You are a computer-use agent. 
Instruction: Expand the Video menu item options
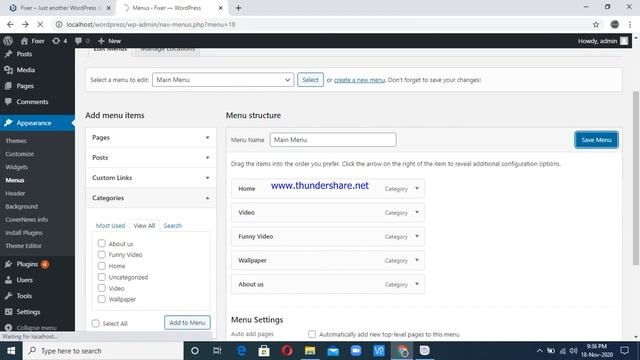tap(417, 212)
